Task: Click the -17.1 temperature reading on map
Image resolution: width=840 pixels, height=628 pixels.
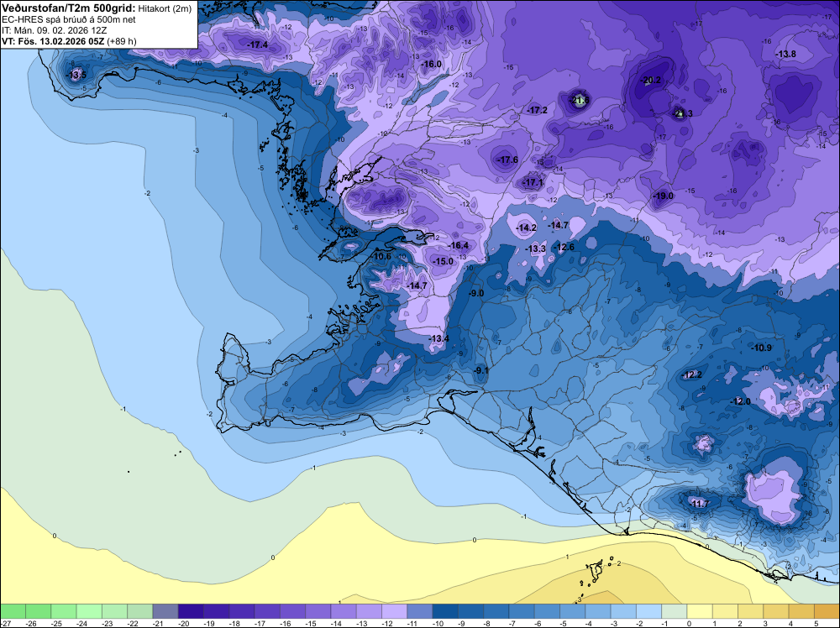Action: (533, 182)
